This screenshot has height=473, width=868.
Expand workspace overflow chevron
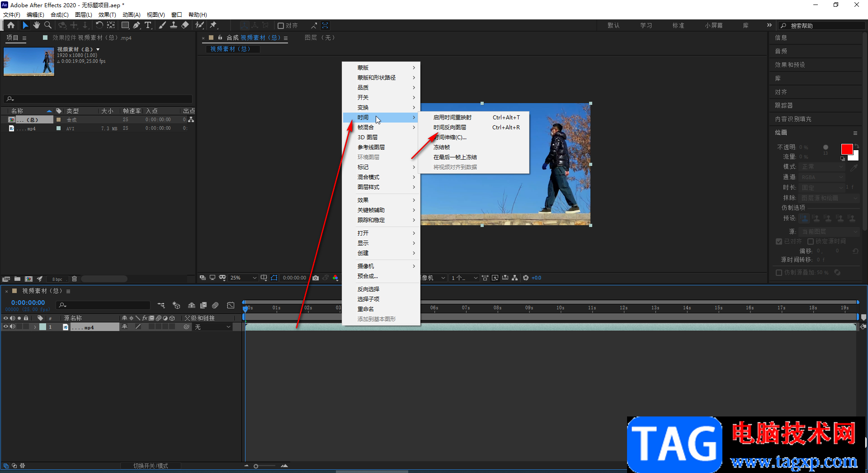pyautogui.click(x=769, y=25)
